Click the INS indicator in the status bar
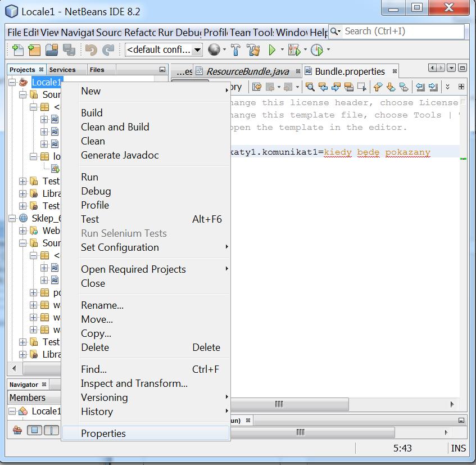This screenshot has height=465, width=476. [458, 448]
